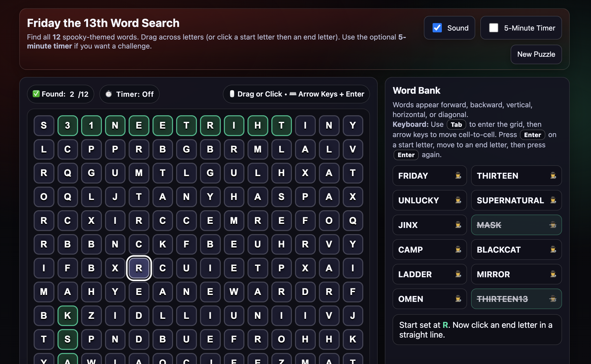Image resolution: width=591 pixels, height=364 pixels.
Task: Click the detective icon beside FRIDAY
Action: coord(458,176)
